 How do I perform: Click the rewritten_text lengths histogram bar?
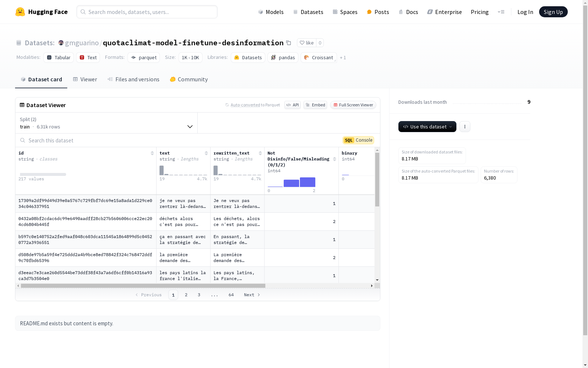[216, 170]
